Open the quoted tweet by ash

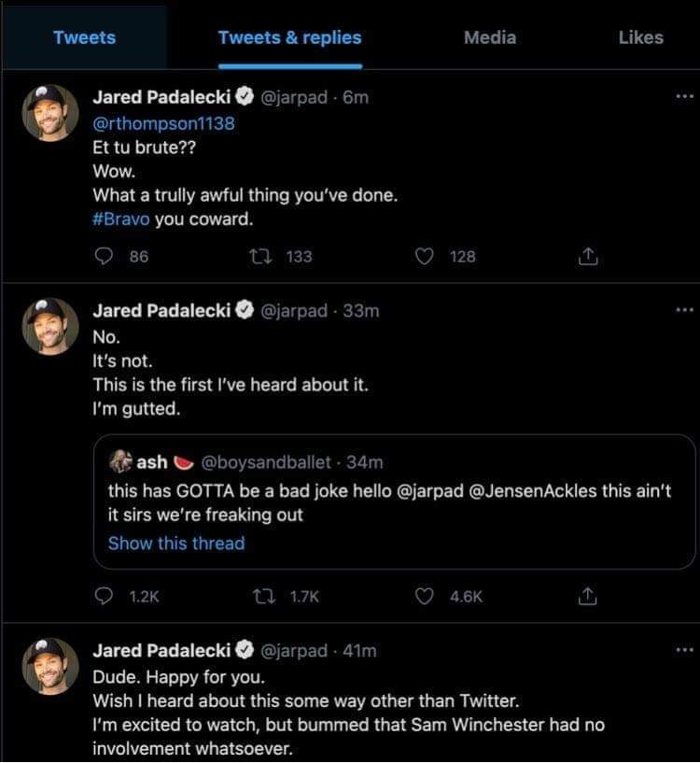click(x=392, y=502)
